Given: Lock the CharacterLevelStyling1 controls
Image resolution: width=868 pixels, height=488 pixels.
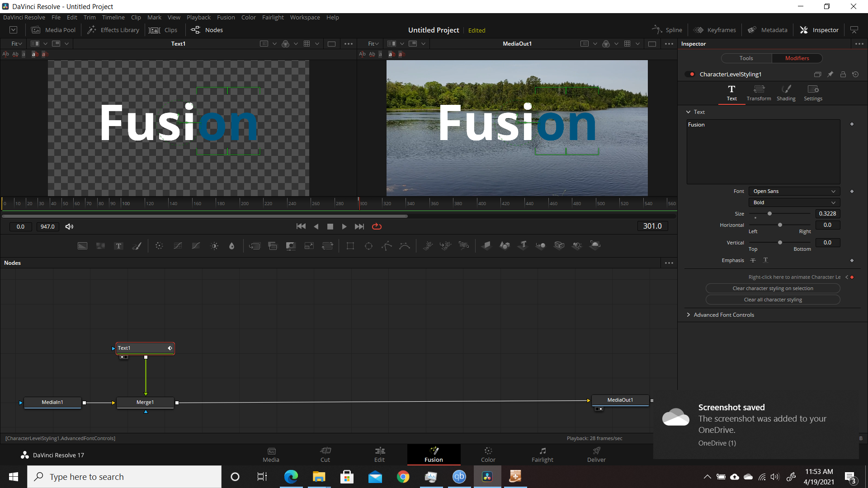Looking at the screenshot, I should [843, 74].
